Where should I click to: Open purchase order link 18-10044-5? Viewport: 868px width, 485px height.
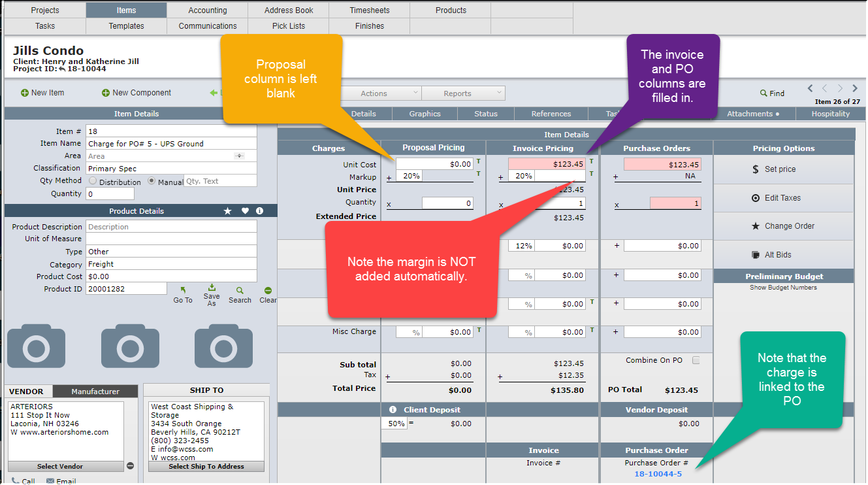(658, 474)
